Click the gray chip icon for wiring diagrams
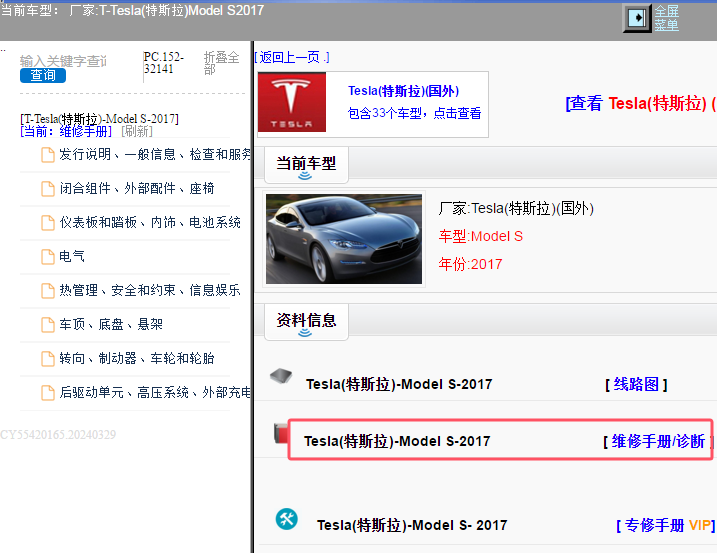 pyautogui.click(x=281, y=376)
